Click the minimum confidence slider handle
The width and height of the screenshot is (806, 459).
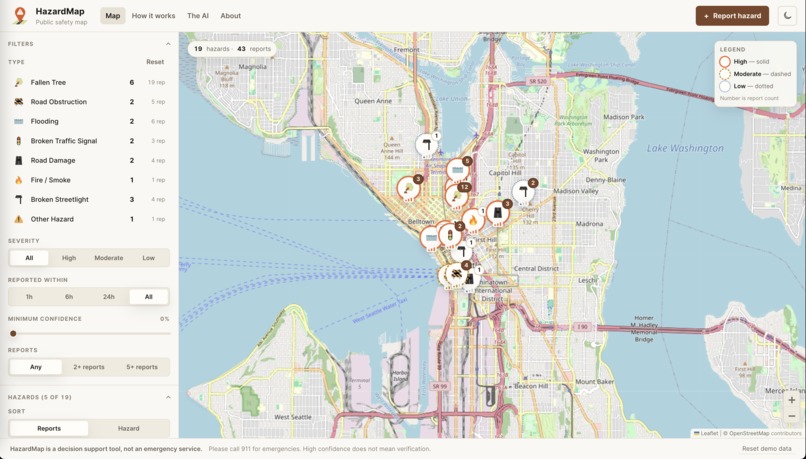[x=13, y=334]
